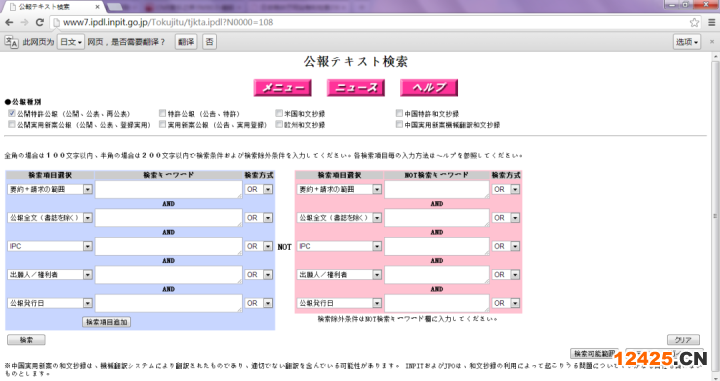Click the address bar URL

(x=168, y=22)
